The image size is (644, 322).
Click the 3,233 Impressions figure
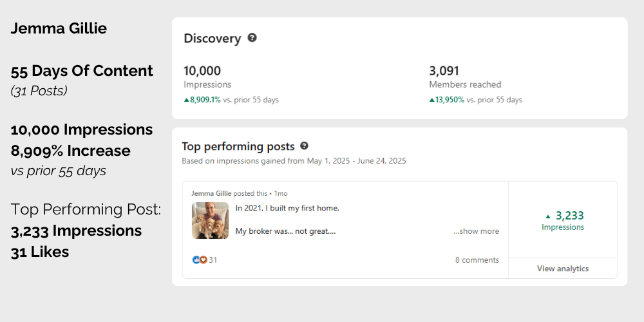pyautogui.click(x=569, y=216)
